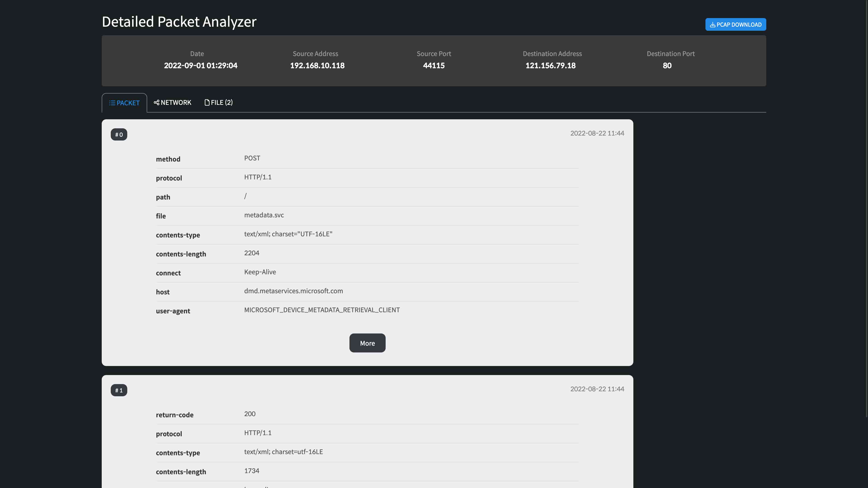Click the page scrollbar thumb
The width and height of the screenshot is (868, 488).
click(x=866, y=209)
